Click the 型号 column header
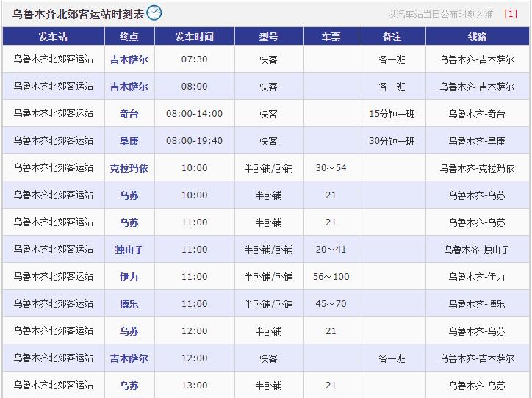This screenshot has width=532, height=398. tap(269, 36)
